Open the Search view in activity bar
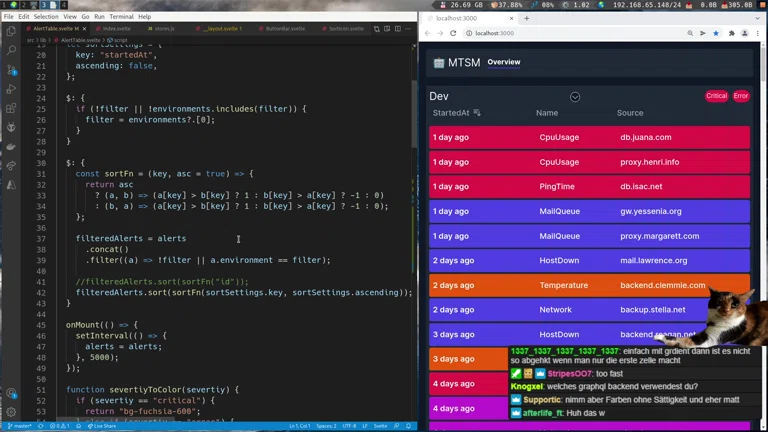The image size is (768, 432). pos(11,50)
